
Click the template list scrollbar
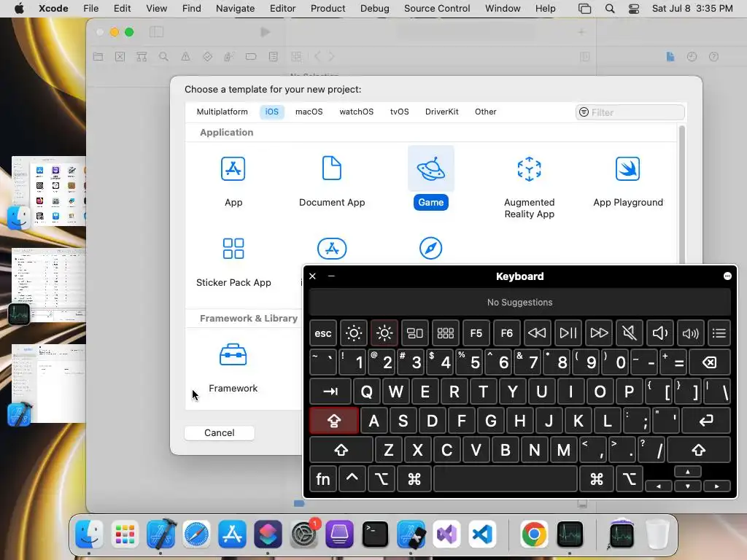point(682,195)
